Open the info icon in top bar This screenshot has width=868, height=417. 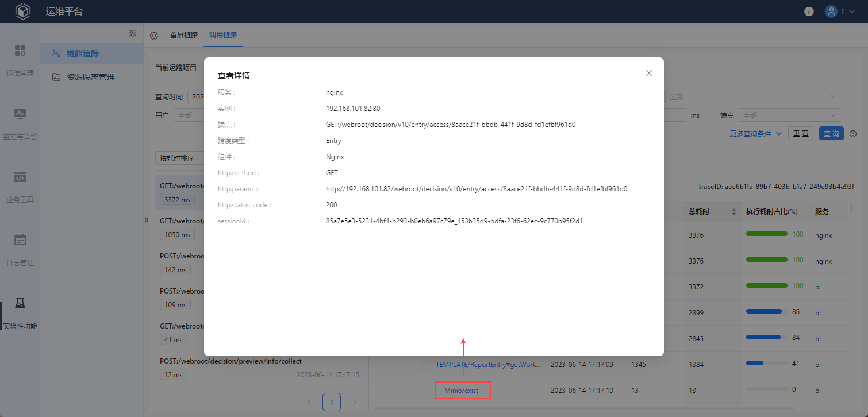809,11
